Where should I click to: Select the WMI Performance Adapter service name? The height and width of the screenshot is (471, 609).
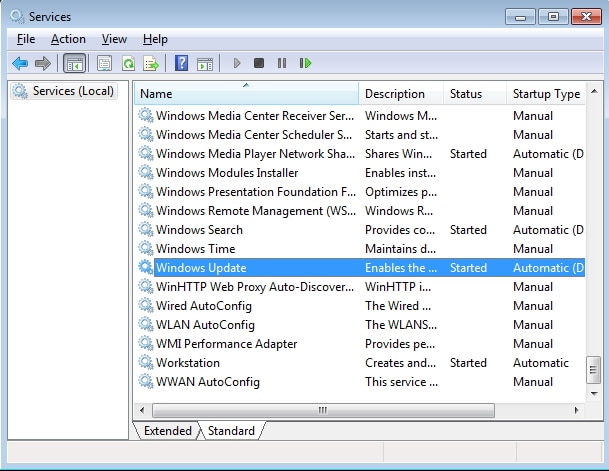[x=226, y=344]
